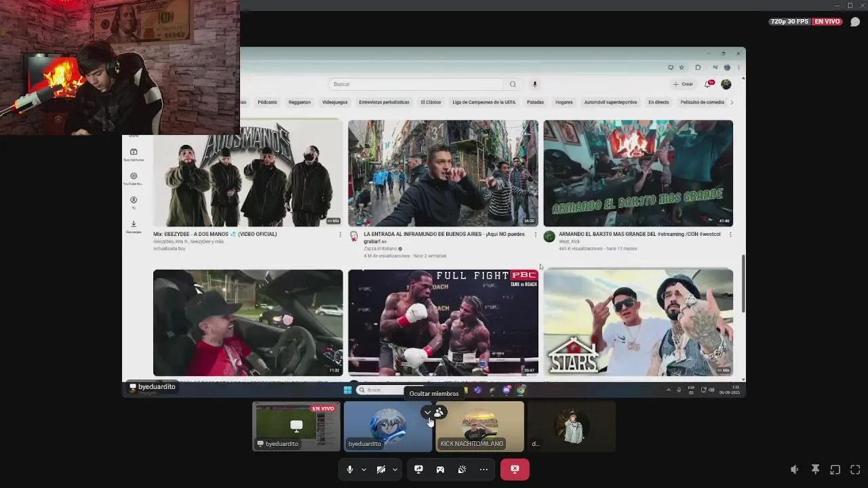
Task: Pop out the stream window
Action: tap(835, 469)
